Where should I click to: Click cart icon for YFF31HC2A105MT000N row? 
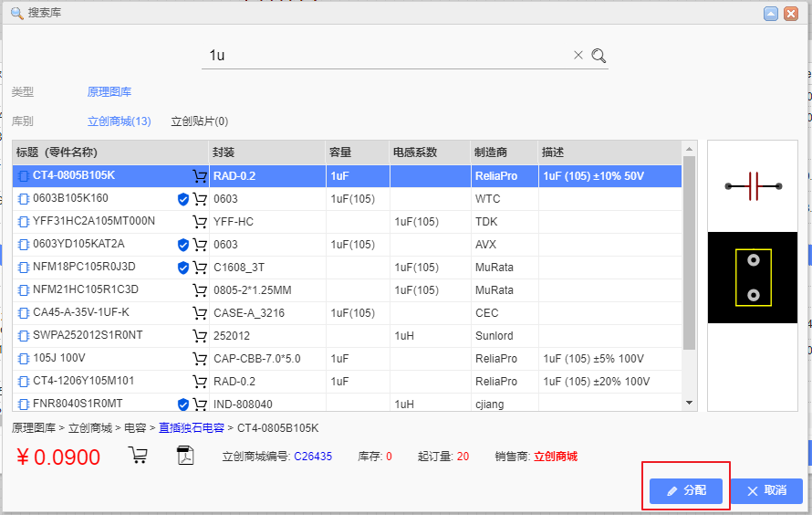point(200,222)
